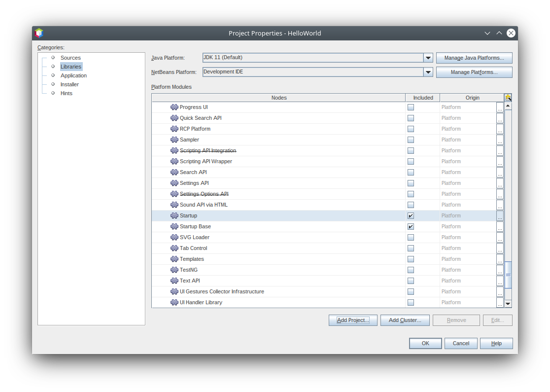The image size is (550, 392).
Task: Click the Quick Search API module icon
Action: click(x=174, y=118)
